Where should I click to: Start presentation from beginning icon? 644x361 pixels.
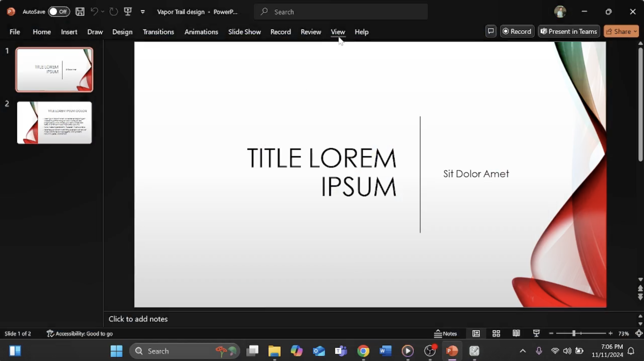(x=128, y=12)
